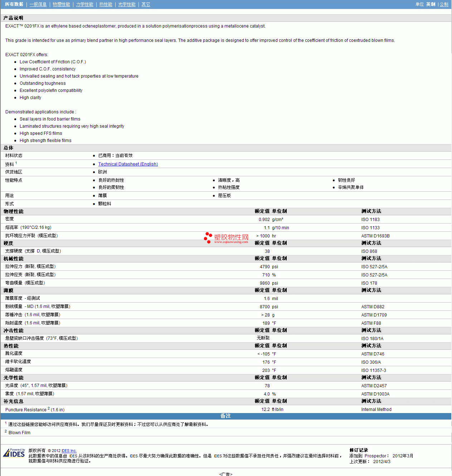Viewport: 452px width, 476px height.
Task: Click the 备注 notes header bar
Action: [226, 416]
